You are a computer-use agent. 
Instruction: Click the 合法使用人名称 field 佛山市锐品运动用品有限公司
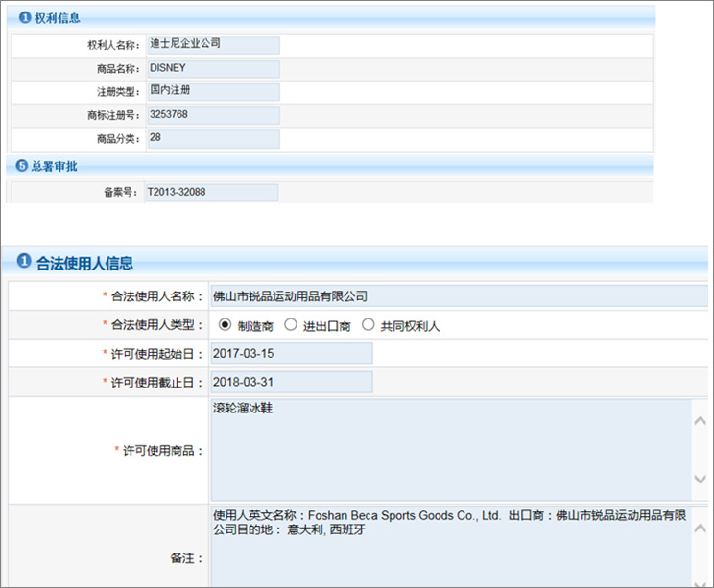(x=459, y=296)
